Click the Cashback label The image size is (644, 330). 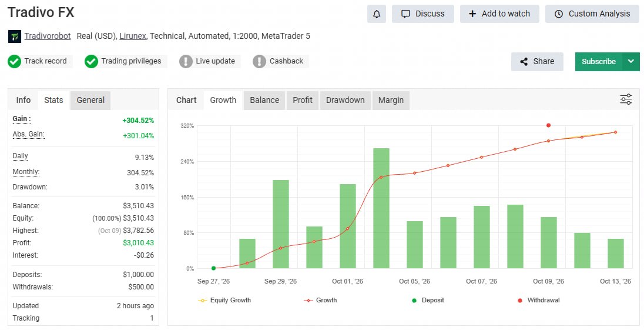click(286, 61)
